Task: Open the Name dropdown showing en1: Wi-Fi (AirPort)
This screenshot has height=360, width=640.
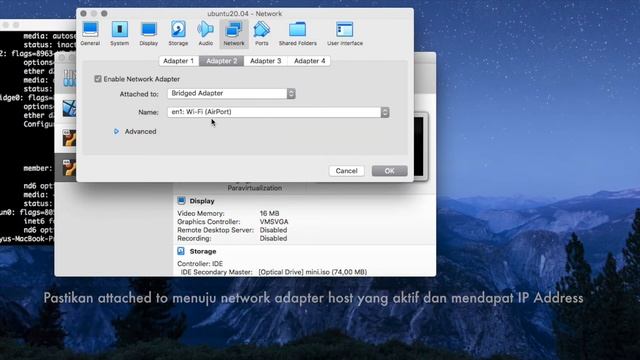Action: pos(278,112)
